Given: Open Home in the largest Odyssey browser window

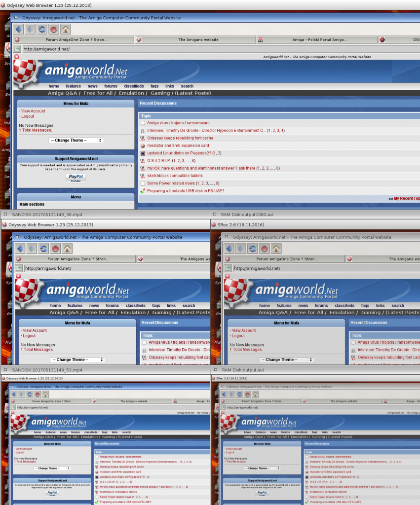Looking at the screenshot, I should [66, 29].
